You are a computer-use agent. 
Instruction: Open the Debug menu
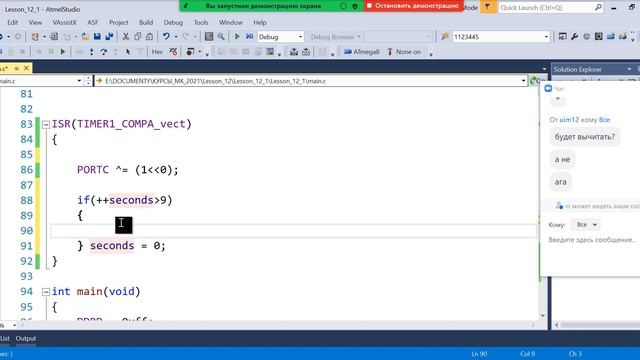coord(173,22)
